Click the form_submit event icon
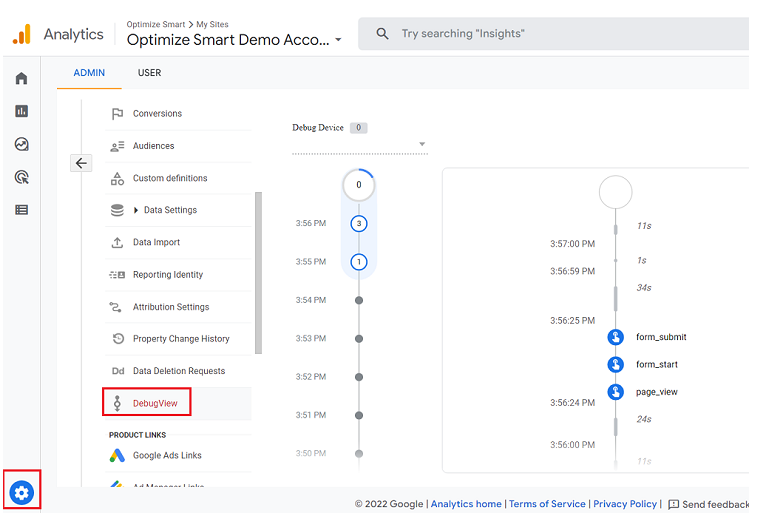 (615, 337)
